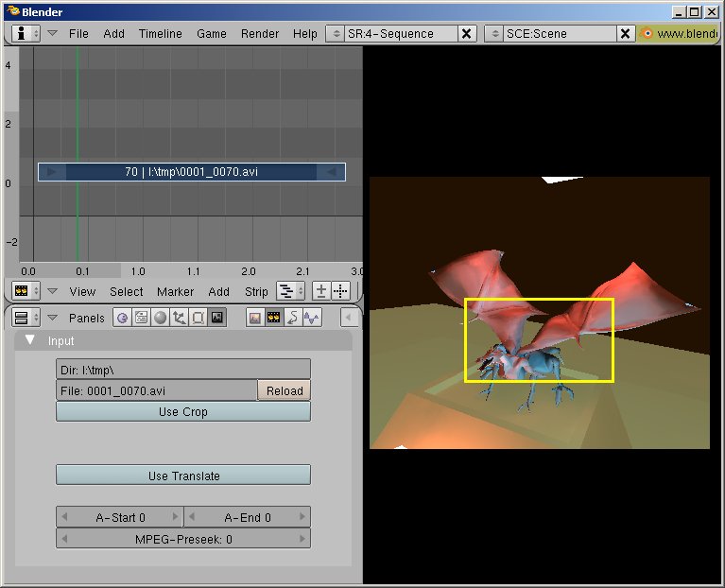The width and height of the screenshot is (725, 588).
Task: Increase the A-Start value
Action: point(175,517)
